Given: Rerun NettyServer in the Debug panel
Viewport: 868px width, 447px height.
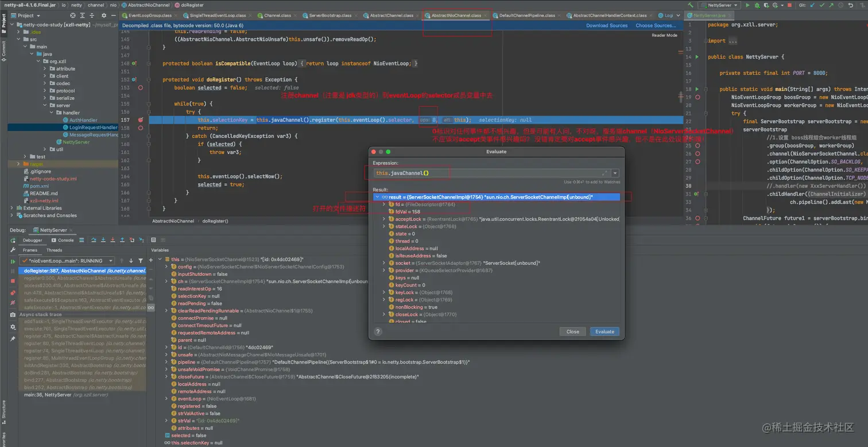Looking at the screenshot, I should 13,240.
